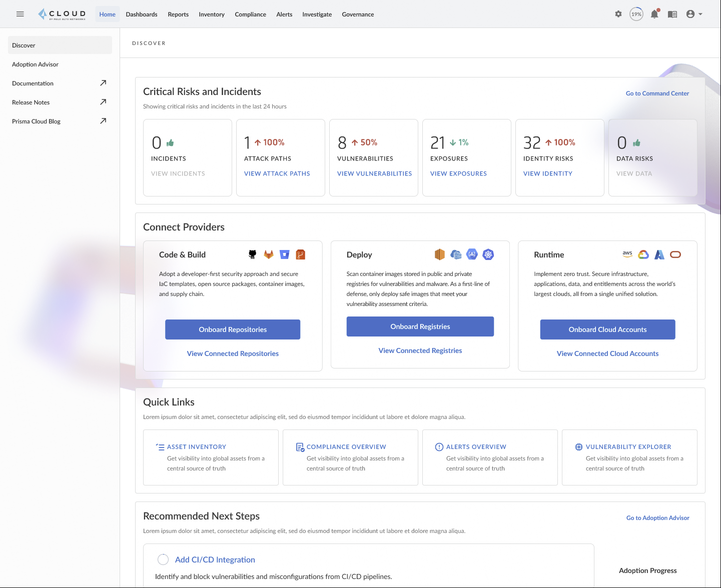Open the settings gear in the top bar
Viewport: 721px width, 588px height.
click(618, 14)
